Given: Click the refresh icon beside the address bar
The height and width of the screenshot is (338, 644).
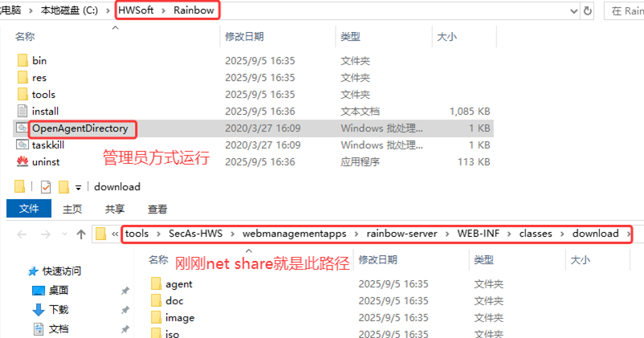Looking at the screenshot, I should 588,10.
